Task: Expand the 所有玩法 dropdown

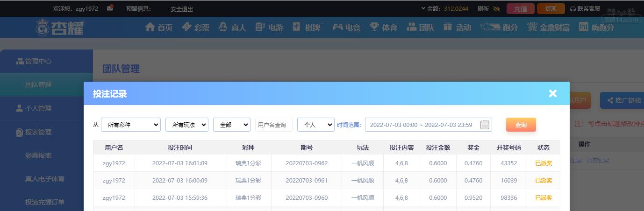Action: point(187,125)
